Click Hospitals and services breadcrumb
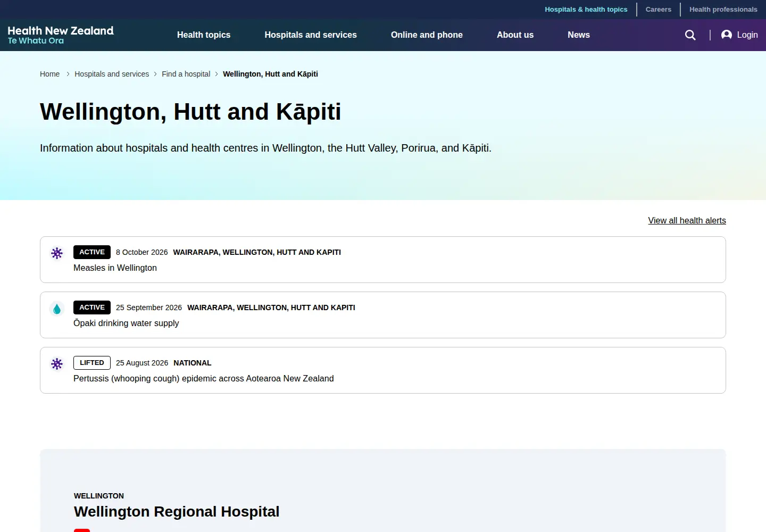Screen dimensions: 766x532 point(112,74)
